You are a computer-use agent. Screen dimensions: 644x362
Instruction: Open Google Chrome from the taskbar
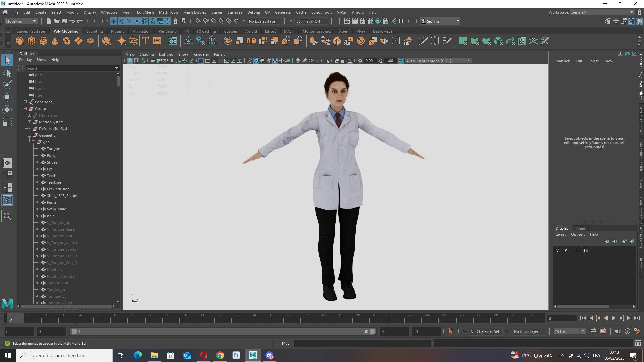click(220, 355)
